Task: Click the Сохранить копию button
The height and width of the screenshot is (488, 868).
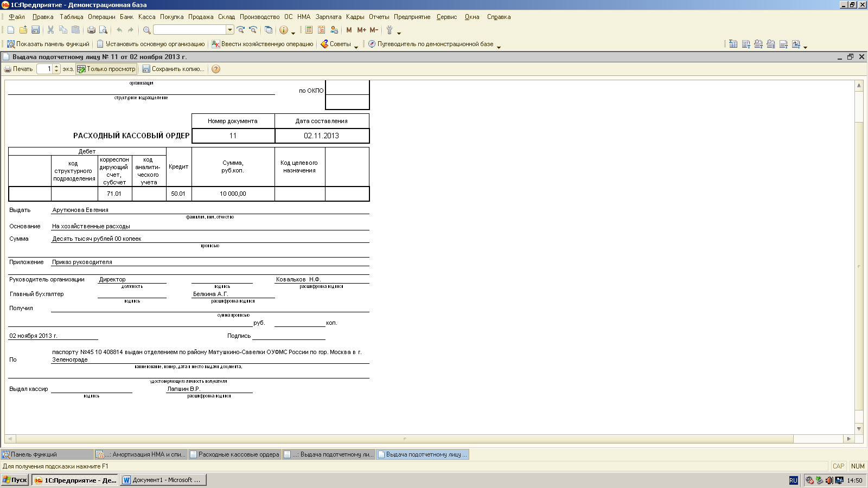Action: (174, 69)
